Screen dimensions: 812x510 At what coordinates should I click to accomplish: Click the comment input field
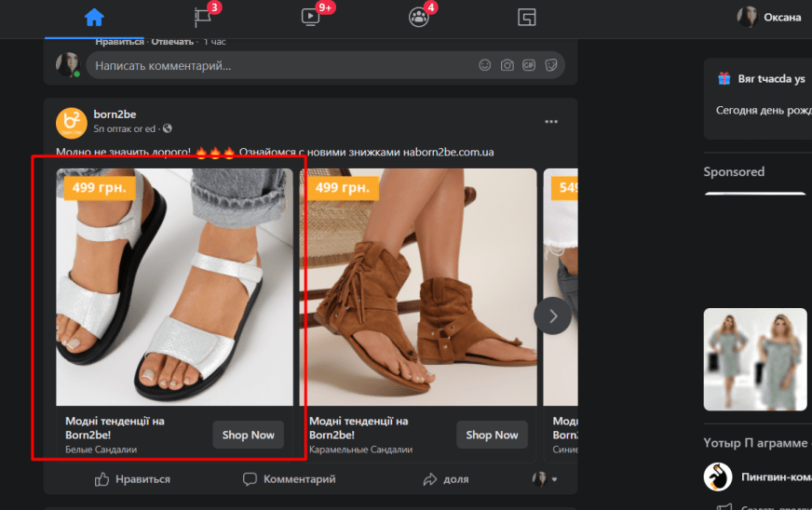tap(279, 65)
